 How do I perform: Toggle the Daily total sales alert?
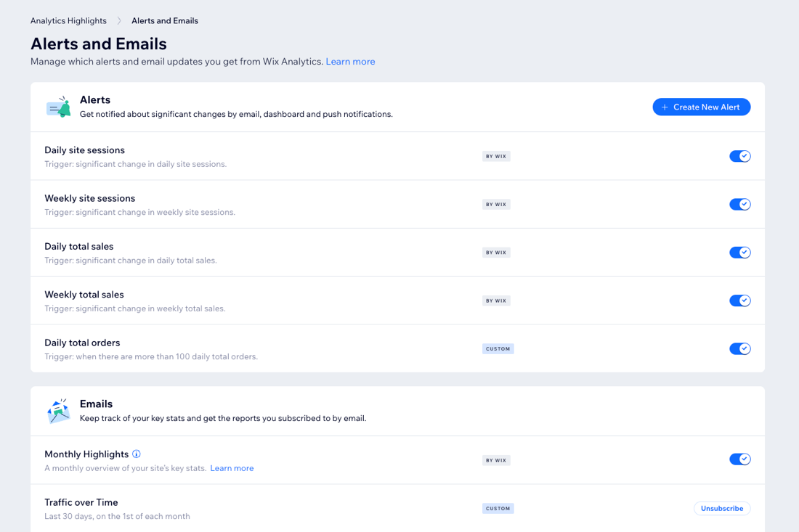tap(740, 253)
